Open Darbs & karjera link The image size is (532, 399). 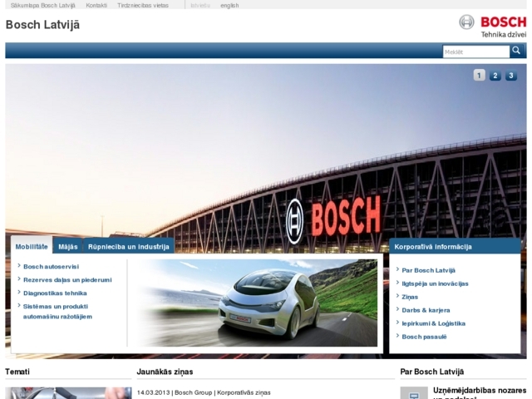pyautogui.click(x=426, y=310)
